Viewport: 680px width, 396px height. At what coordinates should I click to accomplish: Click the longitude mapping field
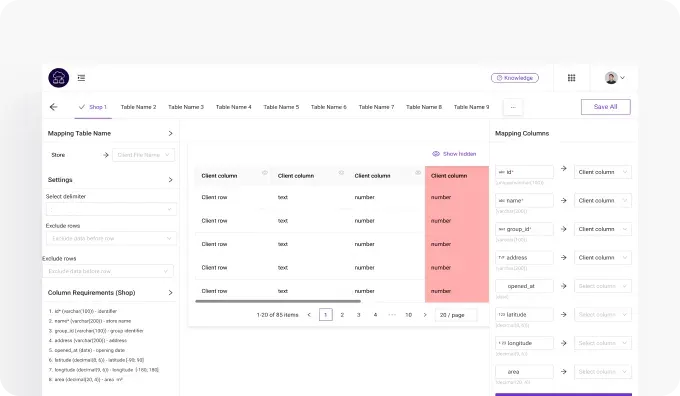(x=524, y=343)
